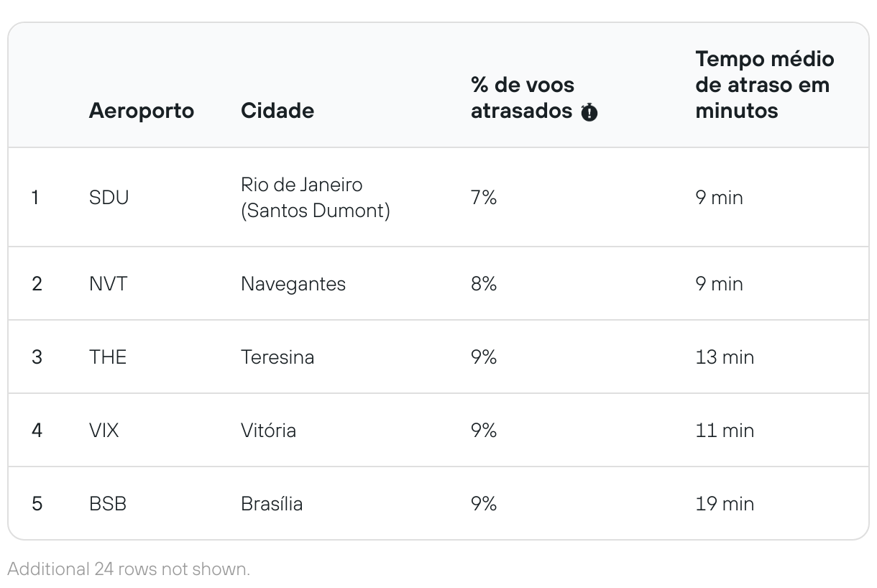Click the Cidade column header

pos(277,111)
